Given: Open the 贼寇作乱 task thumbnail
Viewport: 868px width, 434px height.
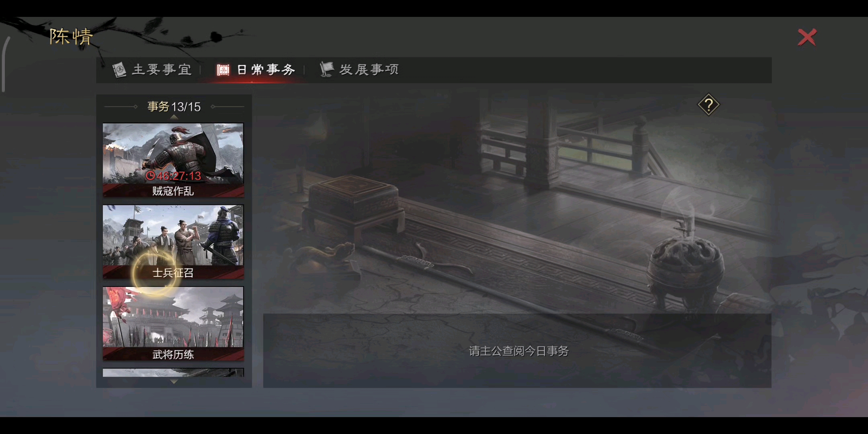Looking at the screenshot, I should click(173, 160).
